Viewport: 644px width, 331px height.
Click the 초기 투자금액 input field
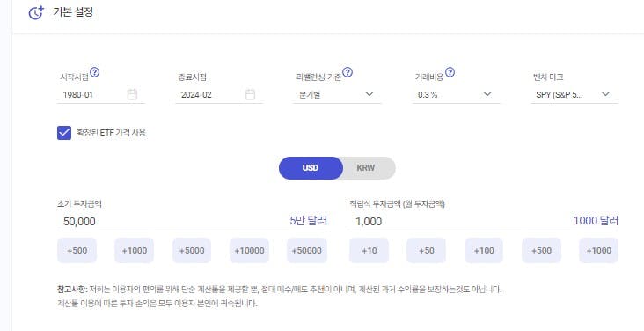coord(192,222)
